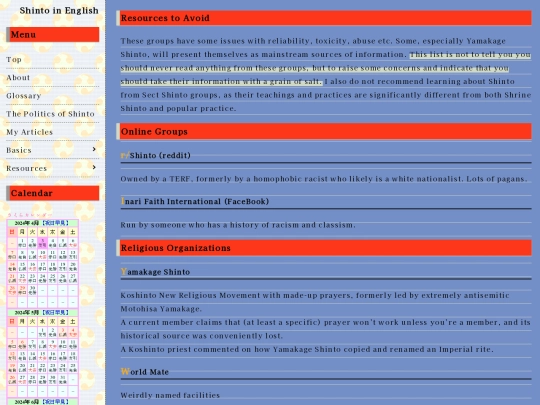
Task: Click the Menu sidebar heading
Action: [x=53, y=34]
